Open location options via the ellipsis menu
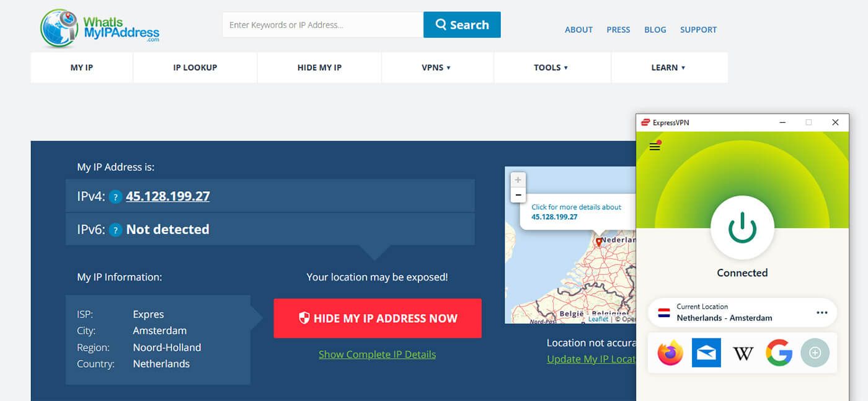Image resolution: width=868 pixels, height=401 pixels. pyautogui.click(x=823, y=313)
